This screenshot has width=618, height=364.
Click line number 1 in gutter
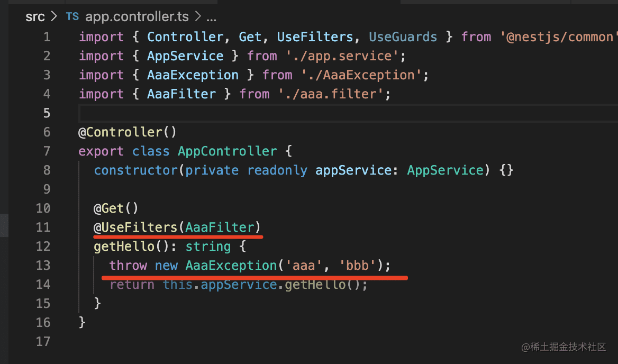click(x=47, y=37)
